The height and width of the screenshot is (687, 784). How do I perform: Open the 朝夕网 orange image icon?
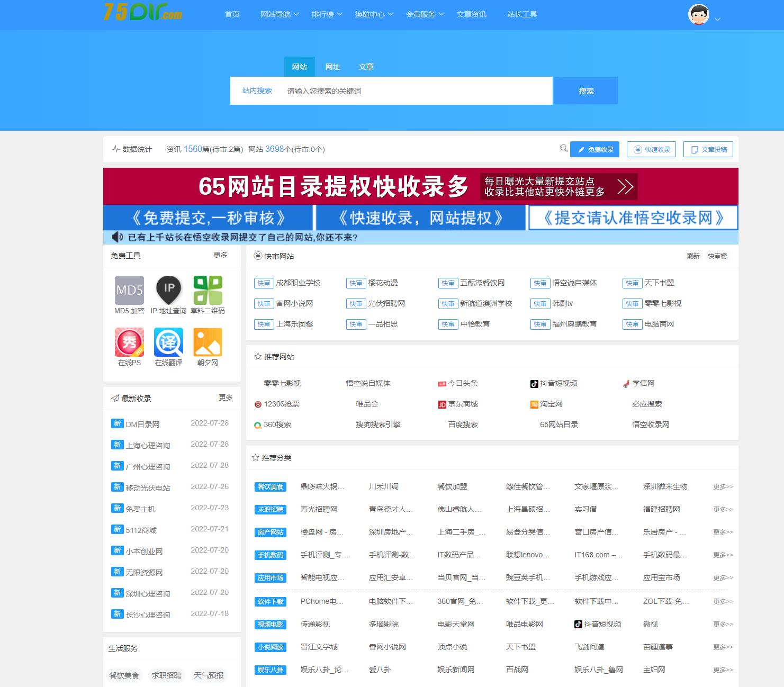pos(208,342)
